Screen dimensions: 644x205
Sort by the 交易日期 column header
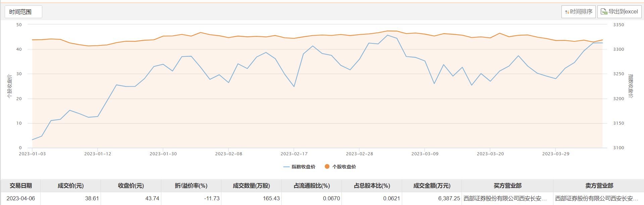pyautogui.click(x=21, y=186)
